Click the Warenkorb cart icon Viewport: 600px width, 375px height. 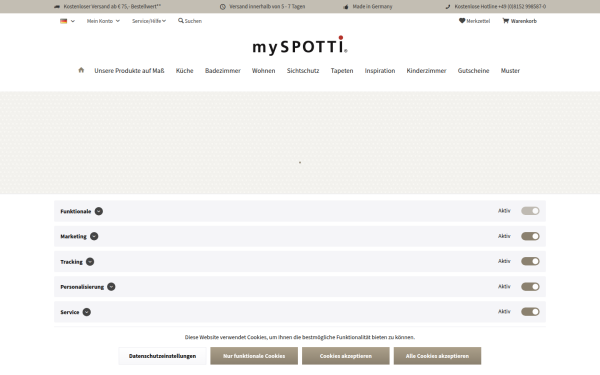click(505, 21)
